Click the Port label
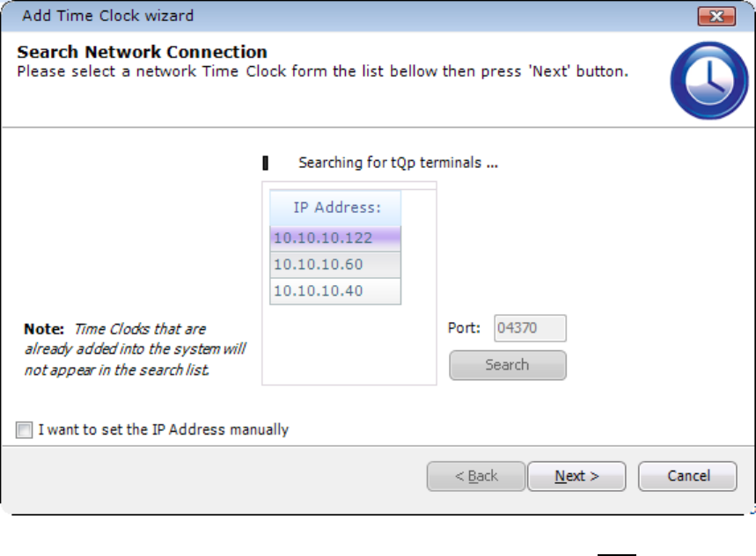 pos(464,329)
